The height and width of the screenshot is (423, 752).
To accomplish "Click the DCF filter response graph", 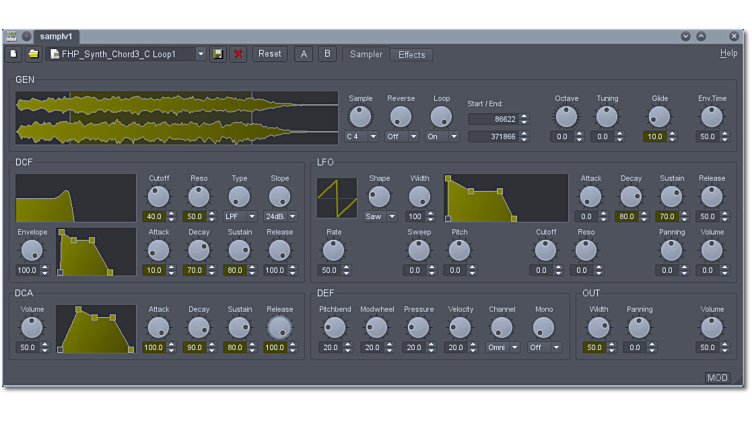I will pos(76,198).
